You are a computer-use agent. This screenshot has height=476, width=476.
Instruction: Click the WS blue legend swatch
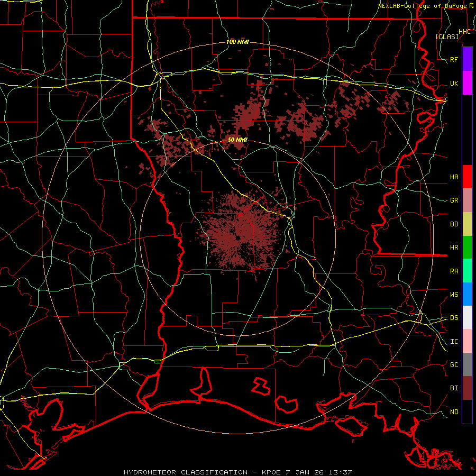[467, 294]
